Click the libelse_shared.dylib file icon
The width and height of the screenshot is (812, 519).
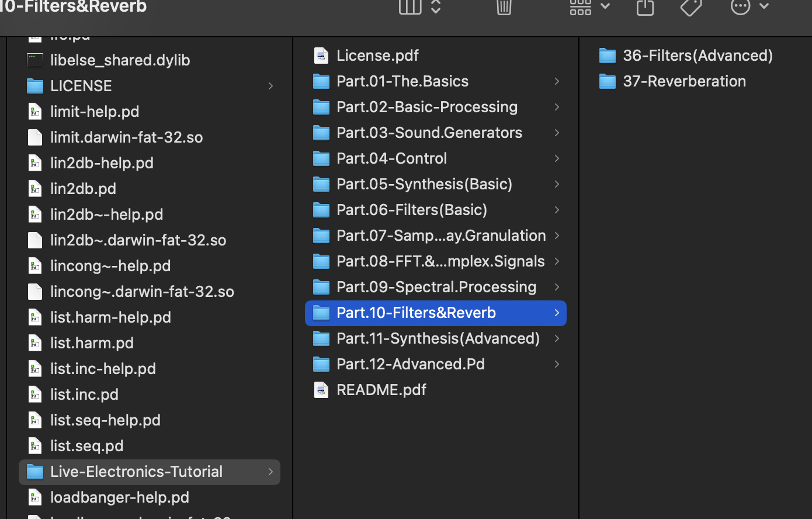pos(35,60)
